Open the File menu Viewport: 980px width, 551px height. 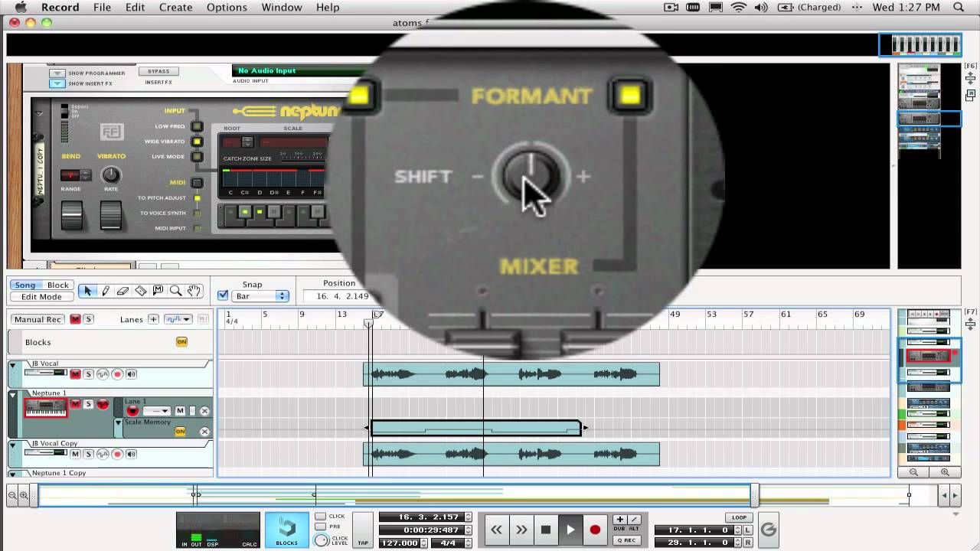pyautogui.click(x=102, y=7)
